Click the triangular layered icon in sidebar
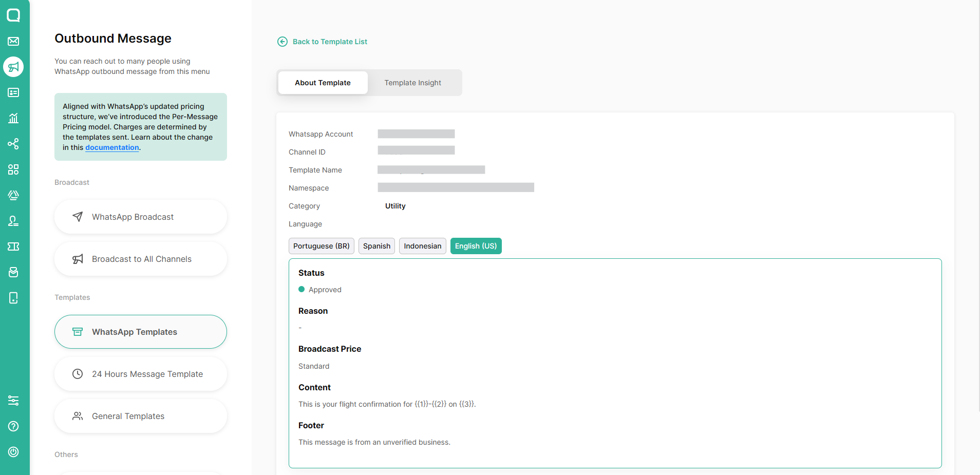Viewport: 980px width, 475px height. (13, 195)
